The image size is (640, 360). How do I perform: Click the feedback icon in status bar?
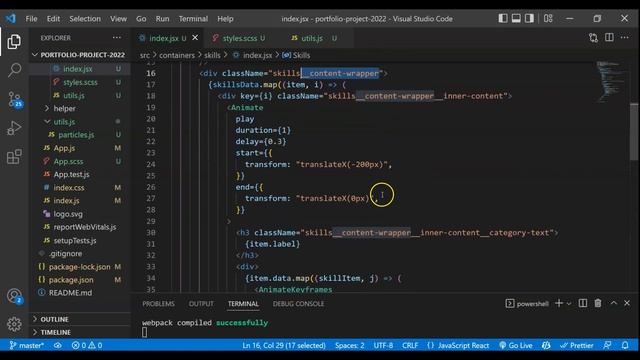607,345
